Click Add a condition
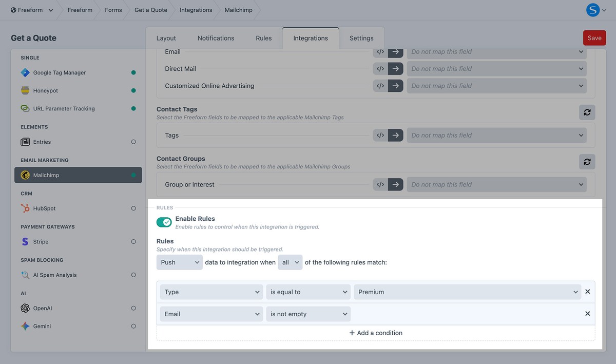This screenshot has height=364, width=616. 376,333
